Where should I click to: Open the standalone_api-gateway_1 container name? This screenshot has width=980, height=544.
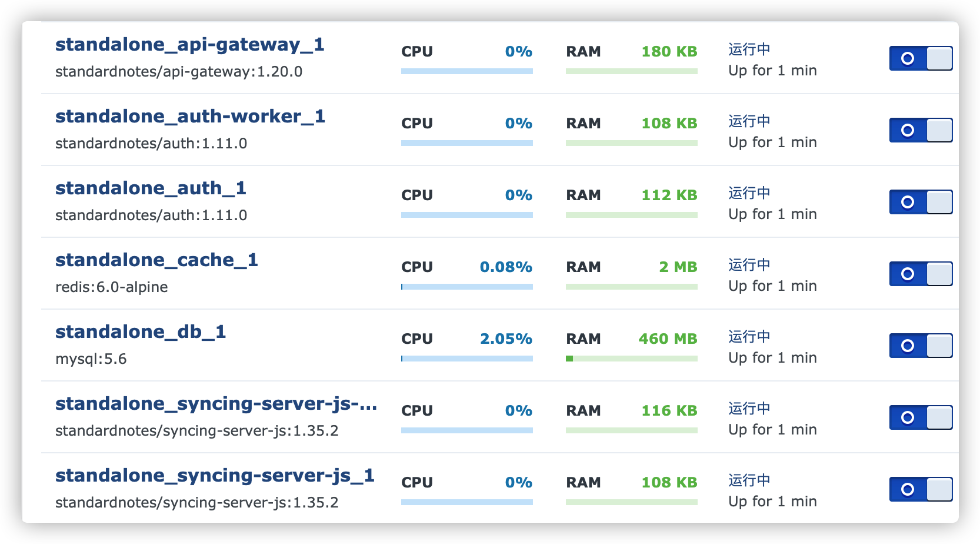189,45
